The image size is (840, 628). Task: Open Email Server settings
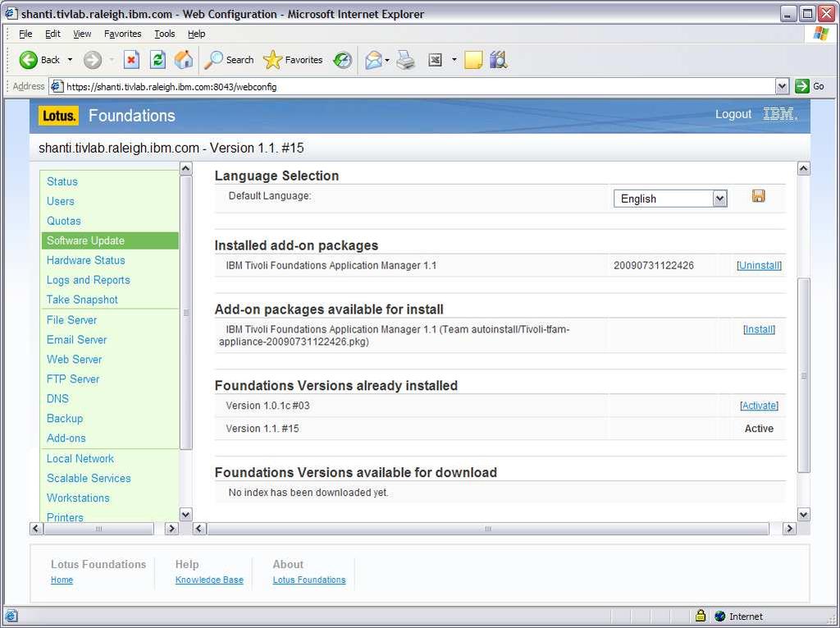(76, 340)
